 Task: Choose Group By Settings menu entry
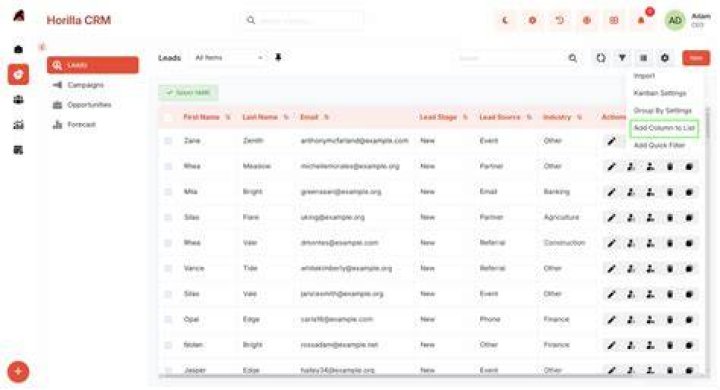pyautogui.click(x=662, y=111)
